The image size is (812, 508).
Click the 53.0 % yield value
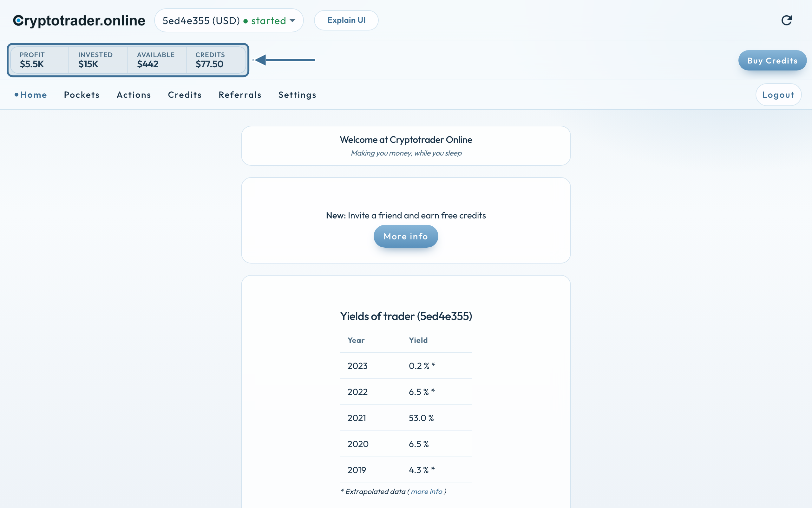(421, 418)
